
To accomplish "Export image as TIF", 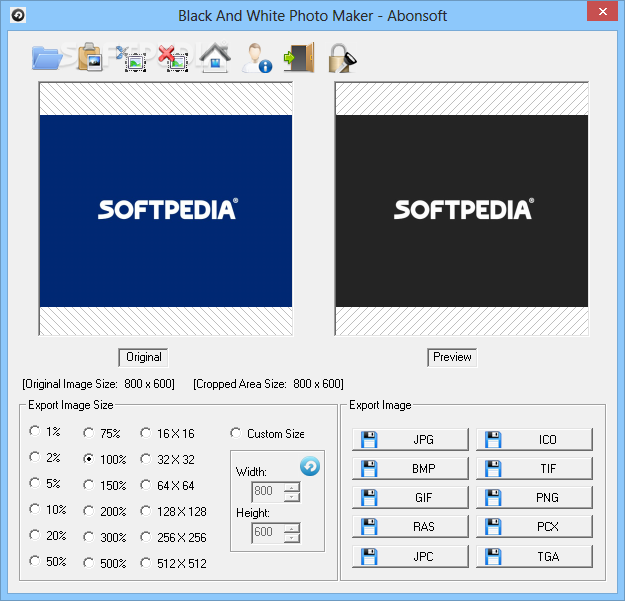I will click(534, 469).
